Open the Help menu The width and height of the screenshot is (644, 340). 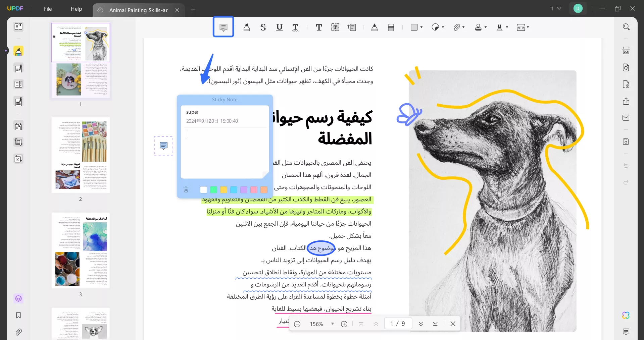tap(76, 9)
